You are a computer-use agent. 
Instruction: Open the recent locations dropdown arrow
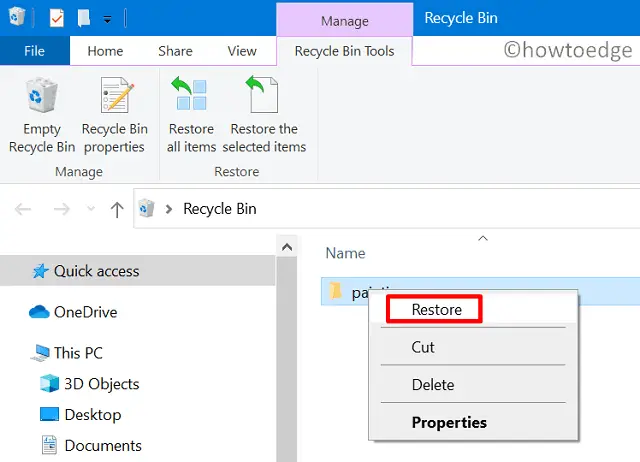pos(91,209)
